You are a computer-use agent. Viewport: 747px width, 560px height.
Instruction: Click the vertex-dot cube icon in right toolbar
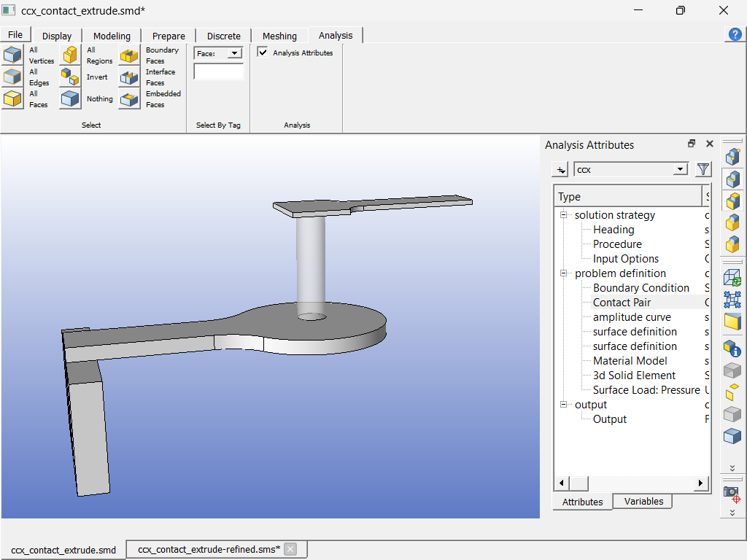click(732, 156)
